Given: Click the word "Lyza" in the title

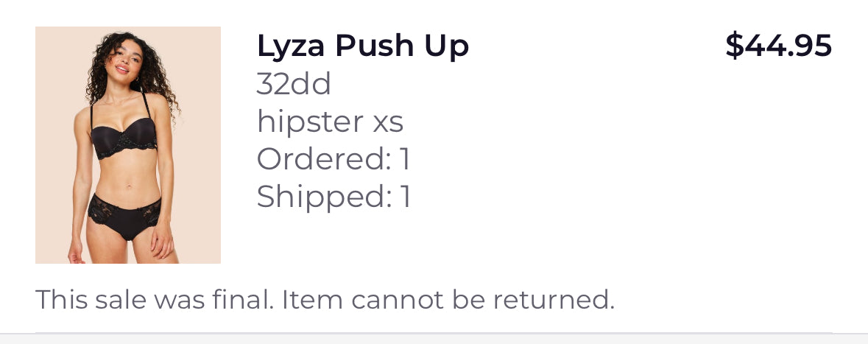Looking at the screenshot, I should tap(290, 46).
